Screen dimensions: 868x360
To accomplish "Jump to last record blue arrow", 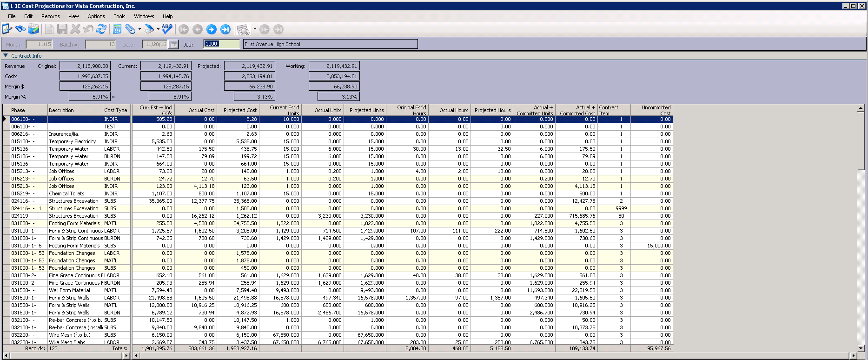I will click(225, 29).
